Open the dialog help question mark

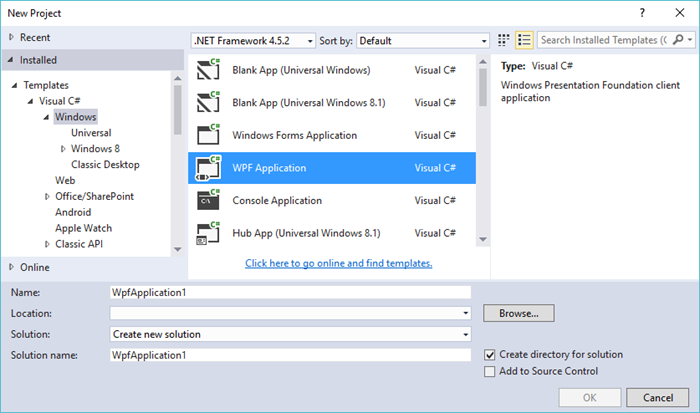coord(642,13)
